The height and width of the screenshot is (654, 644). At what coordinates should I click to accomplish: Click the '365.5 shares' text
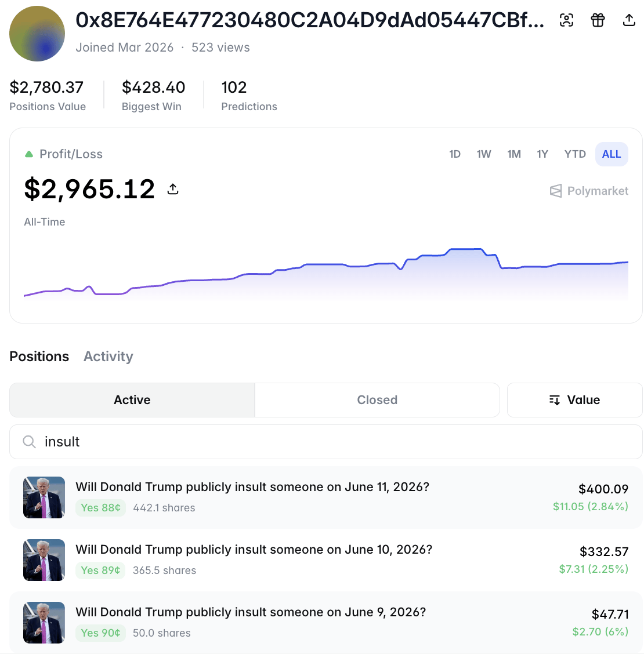pyautogui.click(x=164, y=570)
